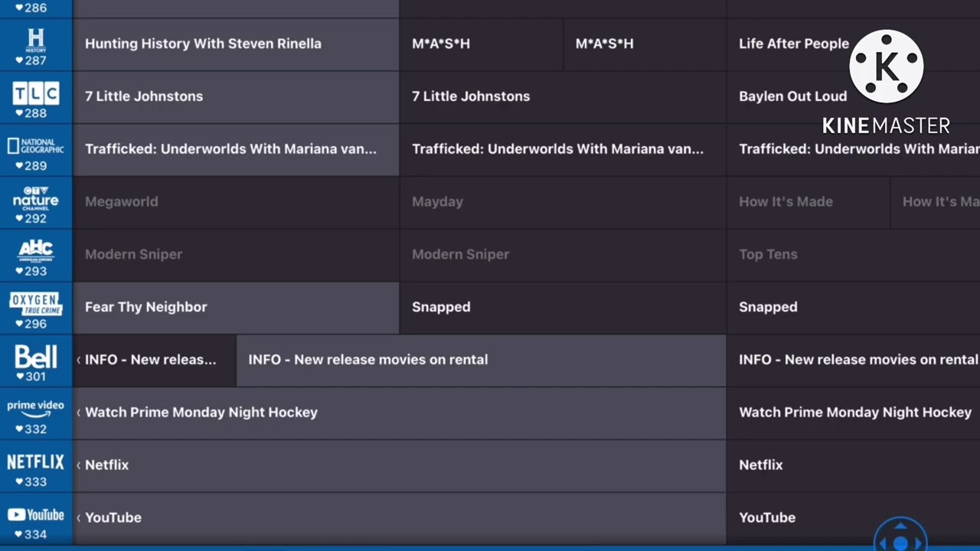Select the Mayday program

tap(563, 202)
